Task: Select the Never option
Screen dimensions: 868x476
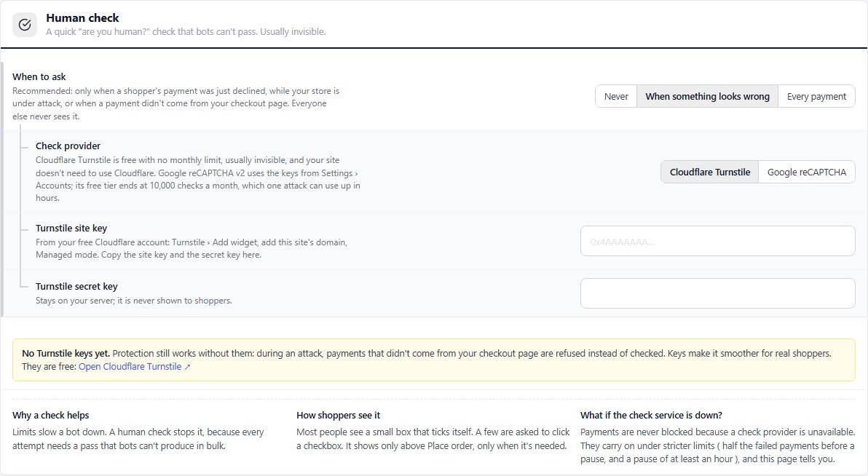Action: pyautogui.click(x=616, y=96)
